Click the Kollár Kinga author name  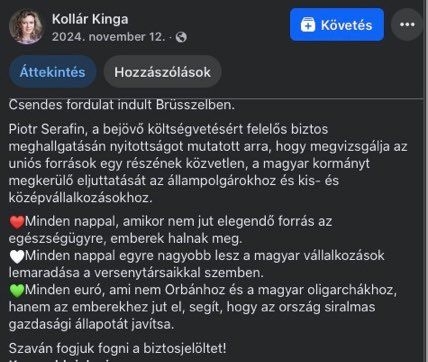point(90,19)
